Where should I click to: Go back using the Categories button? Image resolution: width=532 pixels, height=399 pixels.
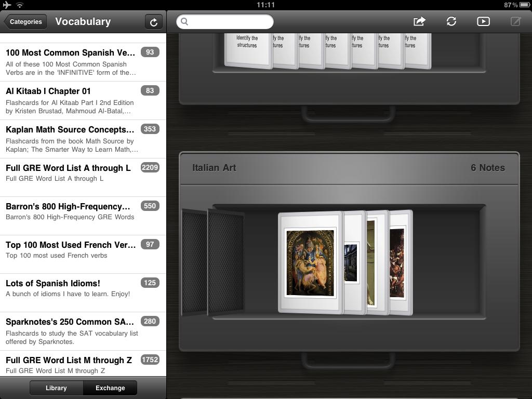tap(25, 22)
